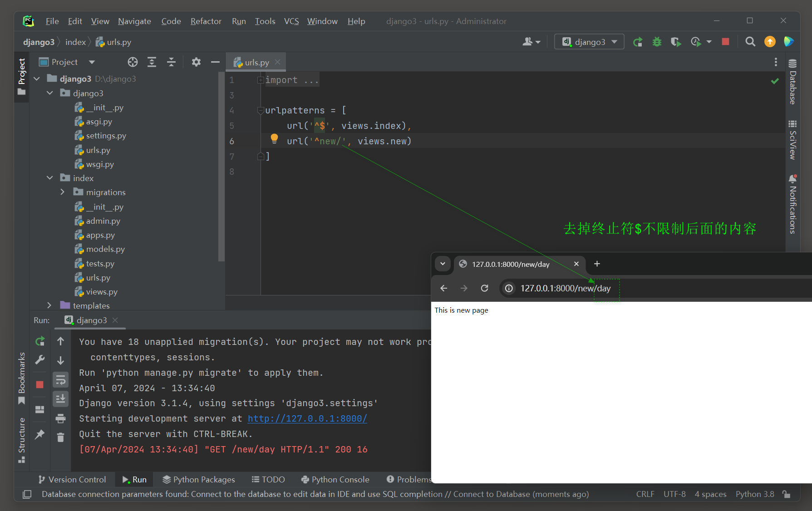
Task: Toggle the Project tool window sidebar button
Action: click(21, 77)
